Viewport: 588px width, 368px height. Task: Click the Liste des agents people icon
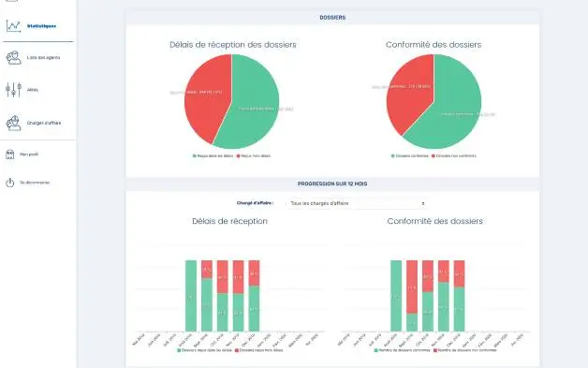13,58
